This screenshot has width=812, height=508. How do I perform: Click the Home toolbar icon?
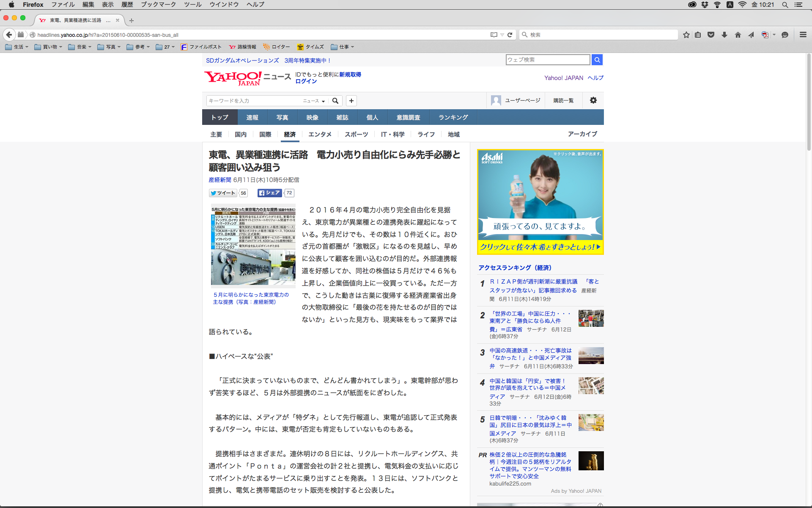[x=738, y=35]
